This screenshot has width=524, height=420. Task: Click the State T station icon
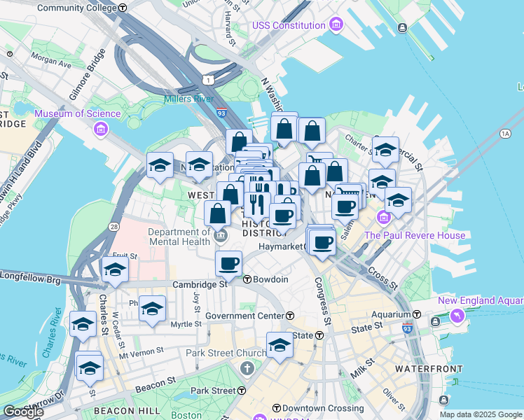click(319, 335)
